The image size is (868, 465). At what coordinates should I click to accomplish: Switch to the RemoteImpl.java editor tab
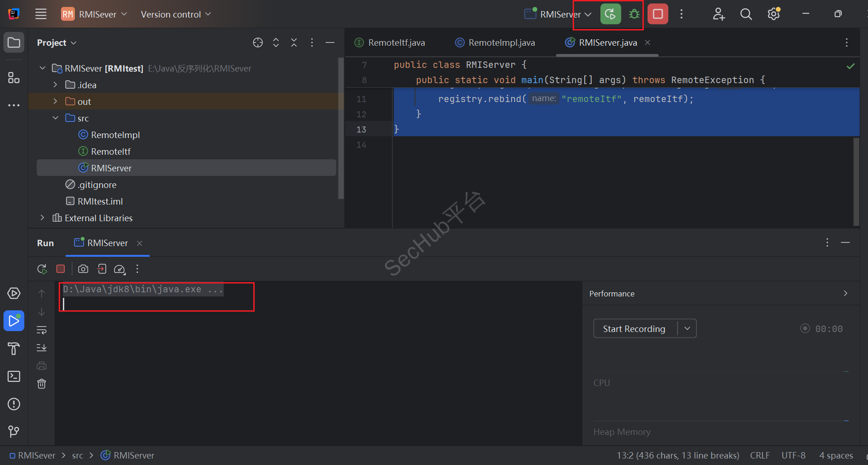tap(501, 42)
